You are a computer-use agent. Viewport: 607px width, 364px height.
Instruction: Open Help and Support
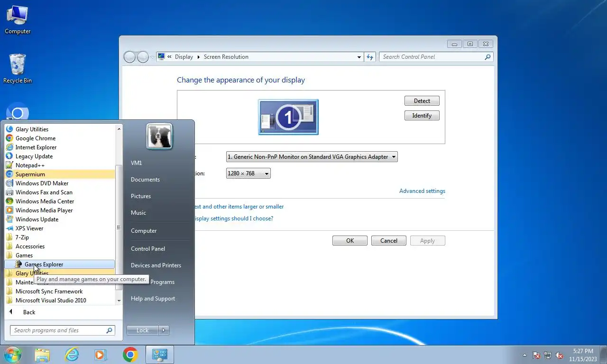pyautogui.click(x=153, y=299)
